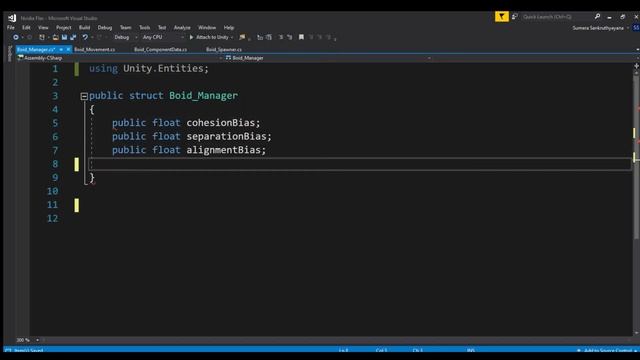Click the decrease indent toolbar icon

pyautogui.click(x=260, y=37)
